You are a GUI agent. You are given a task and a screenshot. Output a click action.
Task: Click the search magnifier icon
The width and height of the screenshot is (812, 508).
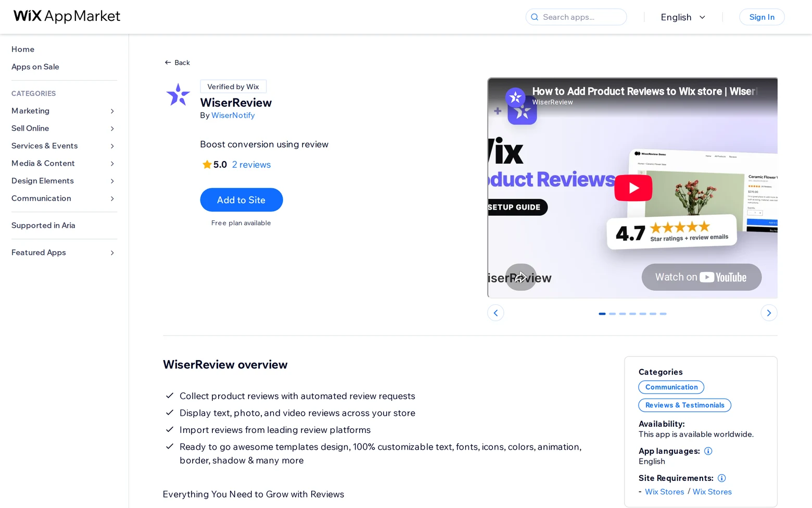click(x=534, y=17)
